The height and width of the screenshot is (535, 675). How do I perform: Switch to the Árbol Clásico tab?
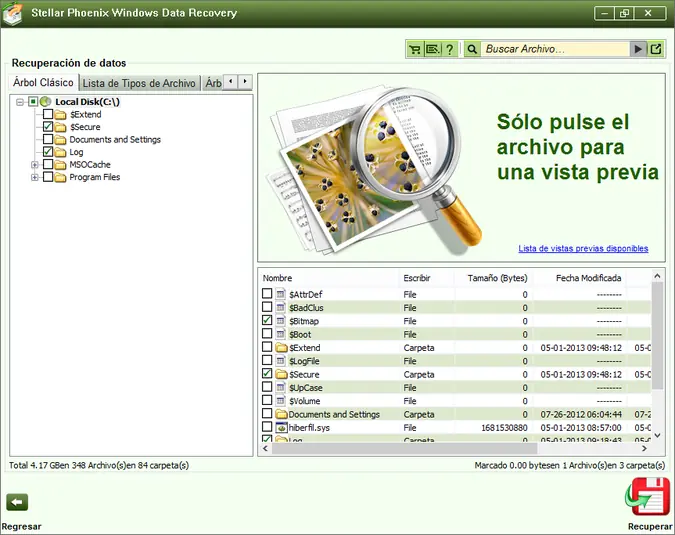(x=43, y=82)
